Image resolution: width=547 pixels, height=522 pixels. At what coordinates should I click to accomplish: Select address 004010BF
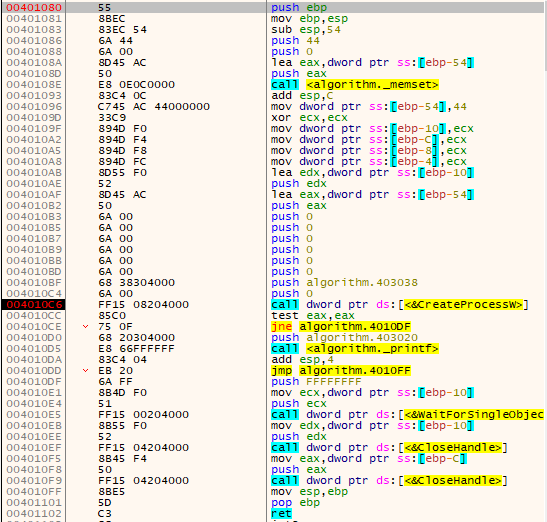pos(34,283)
